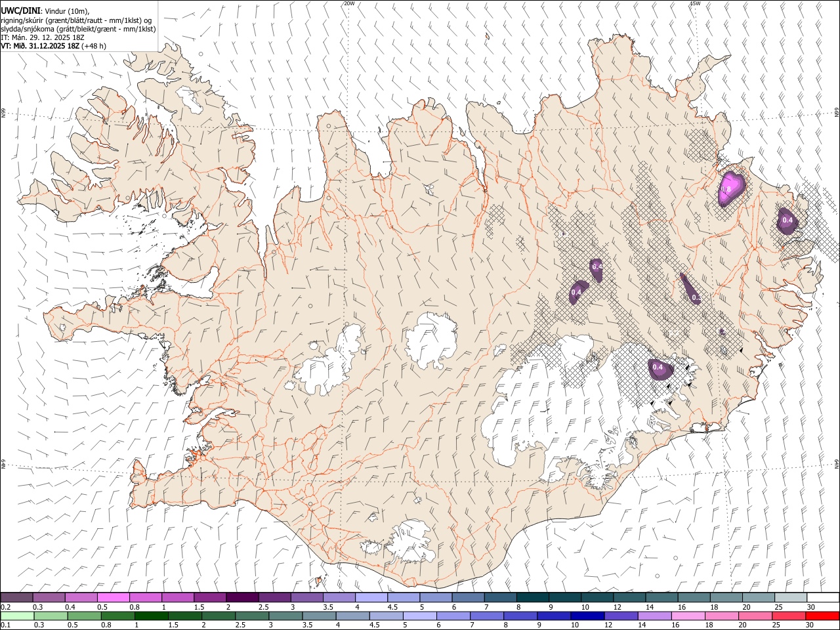Click the 'VT: Mið. 31.12.2025 18Z (+48 h)' line

point(54,46)
